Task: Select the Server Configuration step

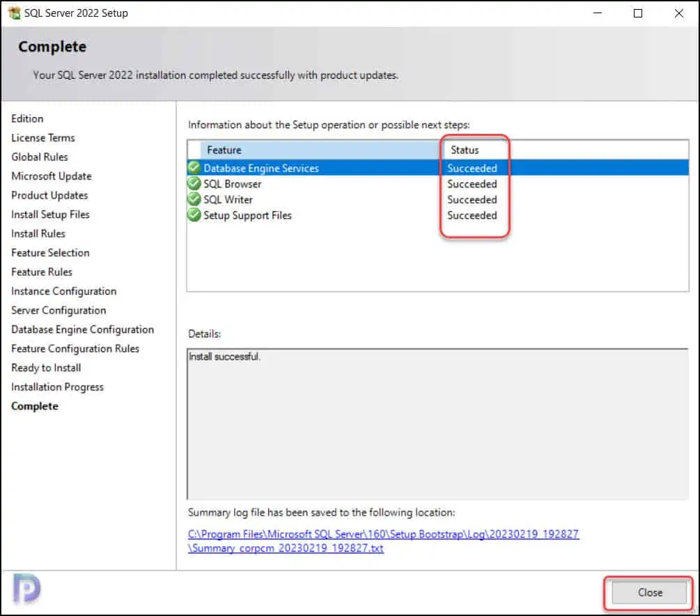Action: [x=59, y=311]
